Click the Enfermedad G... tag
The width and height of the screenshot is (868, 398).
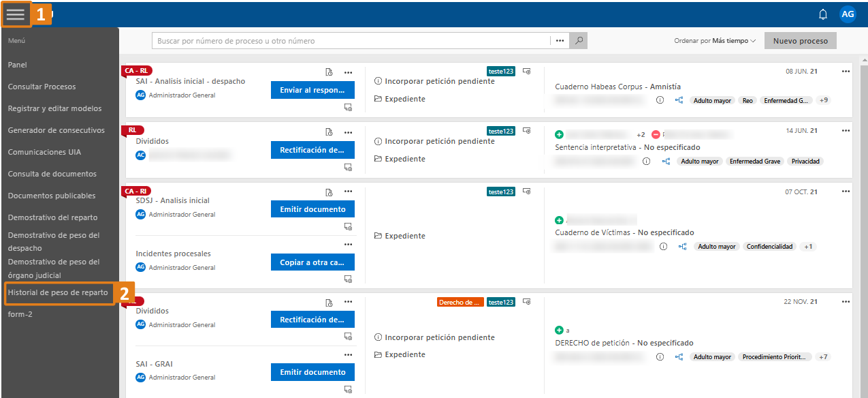coord(786,100)
